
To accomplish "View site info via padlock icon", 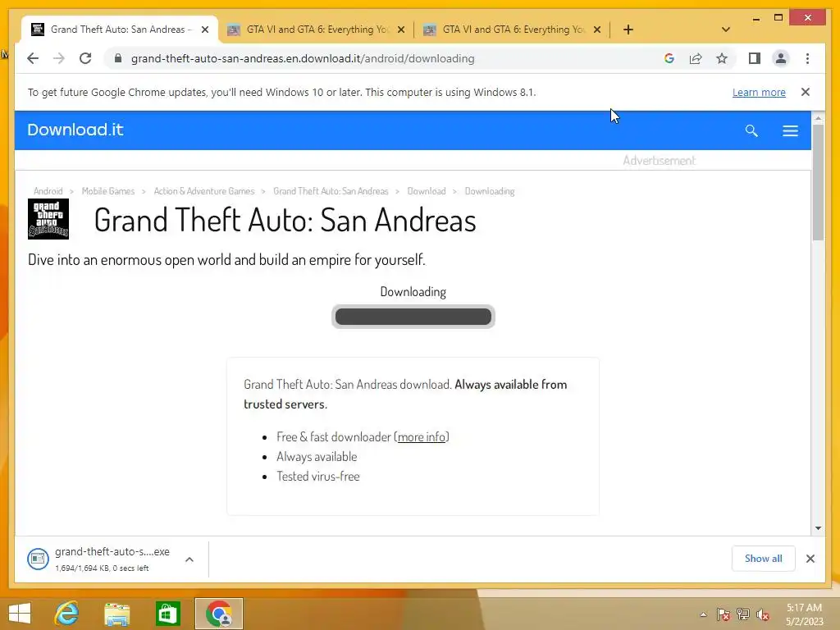I will 118,58.
